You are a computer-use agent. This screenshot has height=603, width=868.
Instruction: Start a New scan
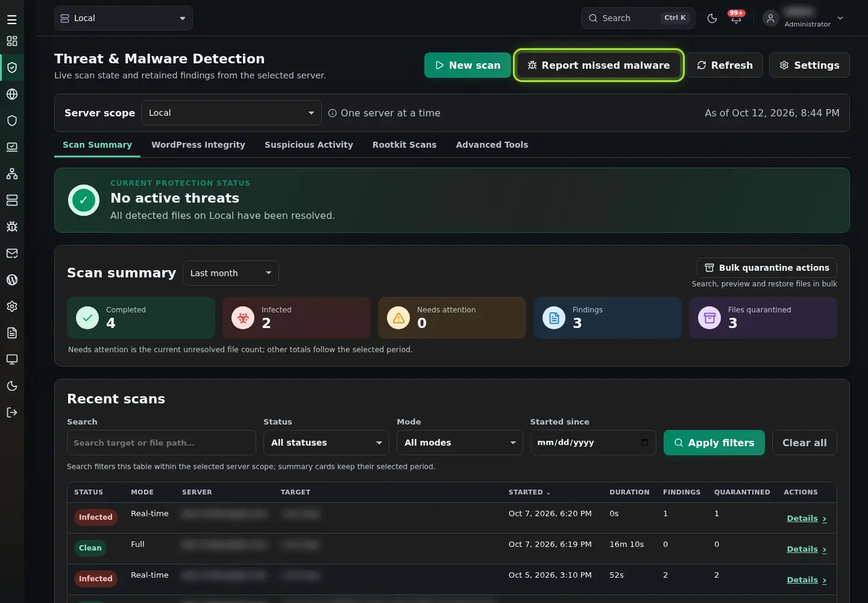click(x=468, y=65)
